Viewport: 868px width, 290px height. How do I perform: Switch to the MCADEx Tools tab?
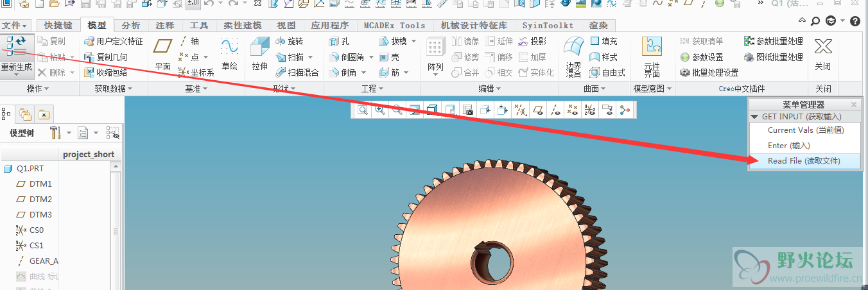(x=394, y=26)
